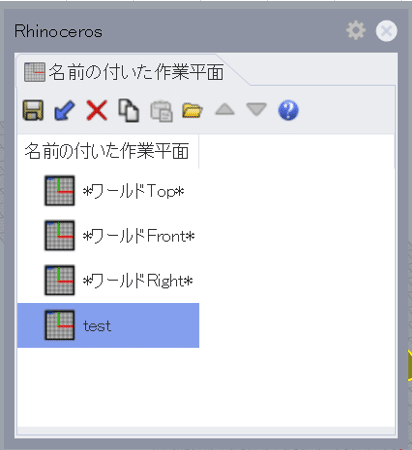Open the yellow folder Import icon
412x450 pixels.
[x=192, y=111]
